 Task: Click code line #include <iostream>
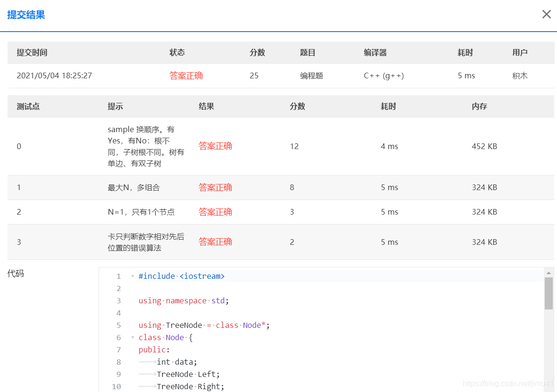click(x=182, y=276)
